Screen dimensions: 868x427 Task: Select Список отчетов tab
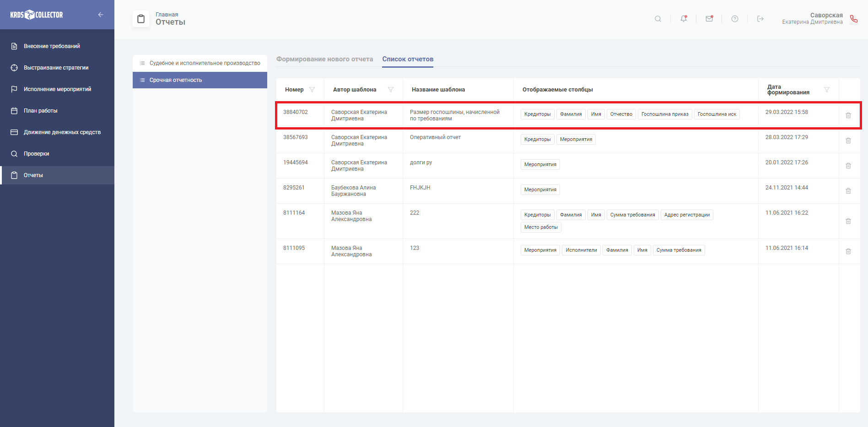point(408,59)
